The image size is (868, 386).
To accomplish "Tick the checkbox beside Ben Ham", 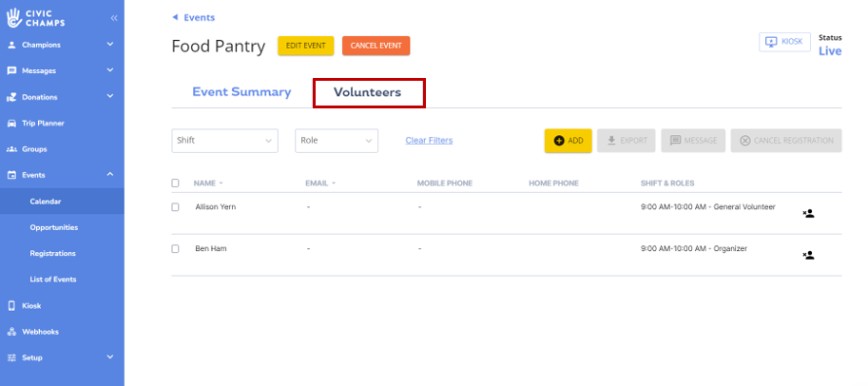I will coord(175,248).
